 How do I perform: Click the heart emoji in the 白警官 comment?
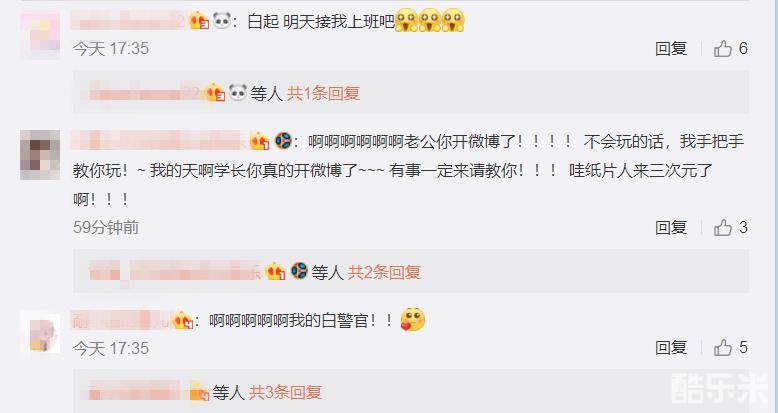click(x=413, y=320)
